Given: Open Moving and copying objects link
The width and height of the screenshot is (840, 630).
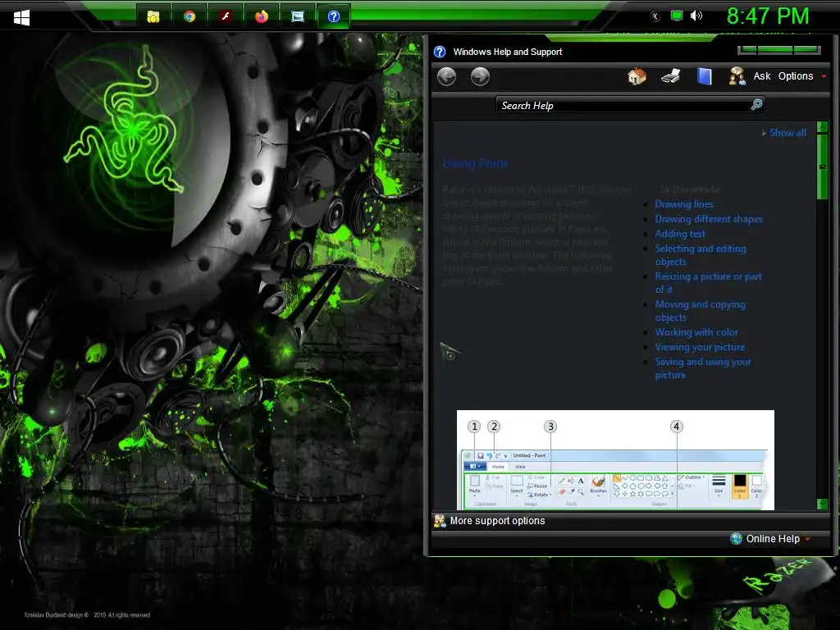Looking at the screenshot, I should coord(700,311).
